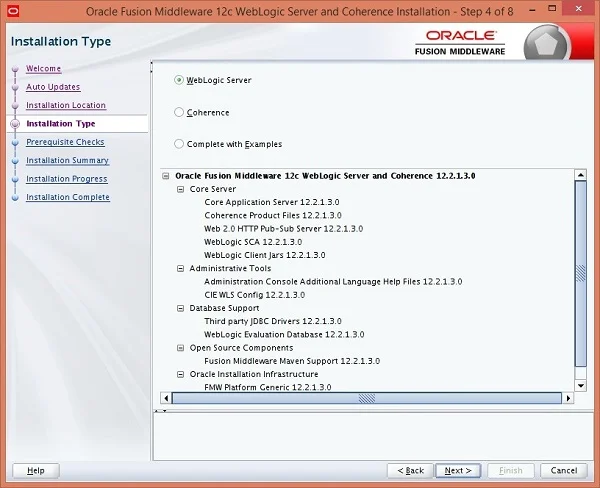This screenshot has width=600, height=488.
Task: Select Third party JDBC Drivers row
Action: pyautogui.click(x=273, y=322)
